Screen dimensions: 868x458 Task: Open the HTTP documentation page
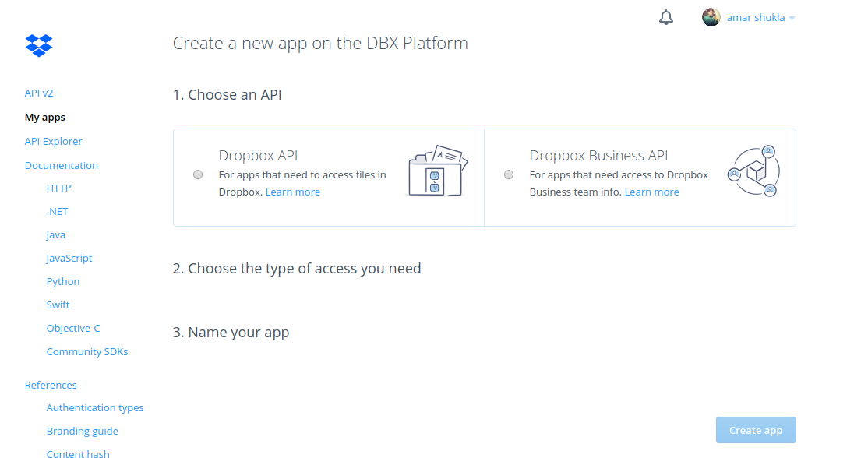click(58, 188)
